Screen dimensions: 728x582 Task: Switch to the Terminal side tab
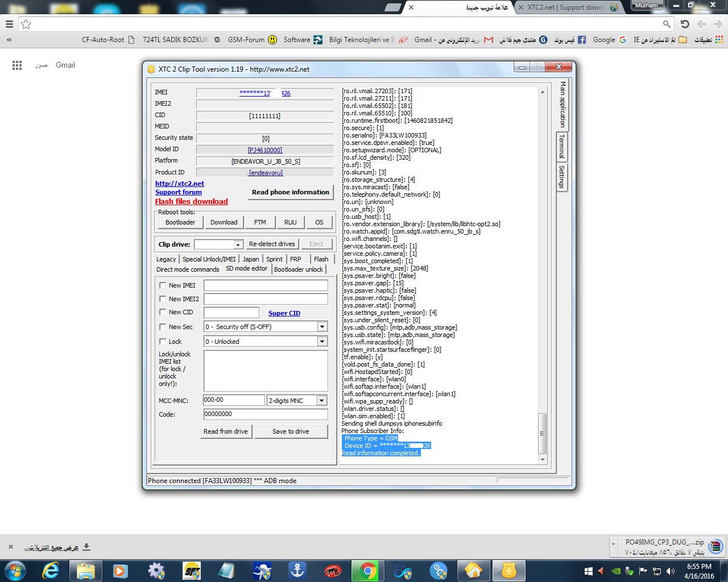click(562, 147)
